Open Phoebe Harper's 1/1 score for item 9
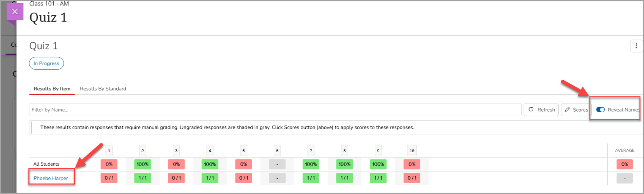This screenshot has width=644, height=194. pos(378,178)
